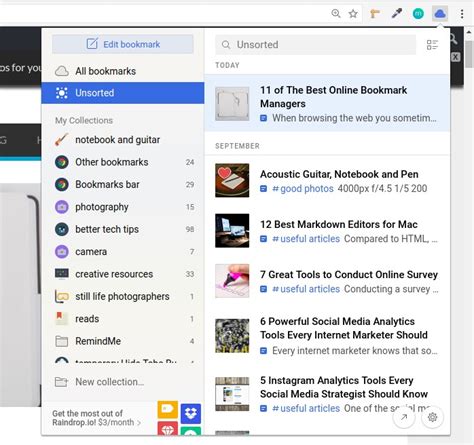Open 'Acoustic Guitar, Notebook and Pen' bookmark
This screenshot has height=445, width=474.
(327, 180)
